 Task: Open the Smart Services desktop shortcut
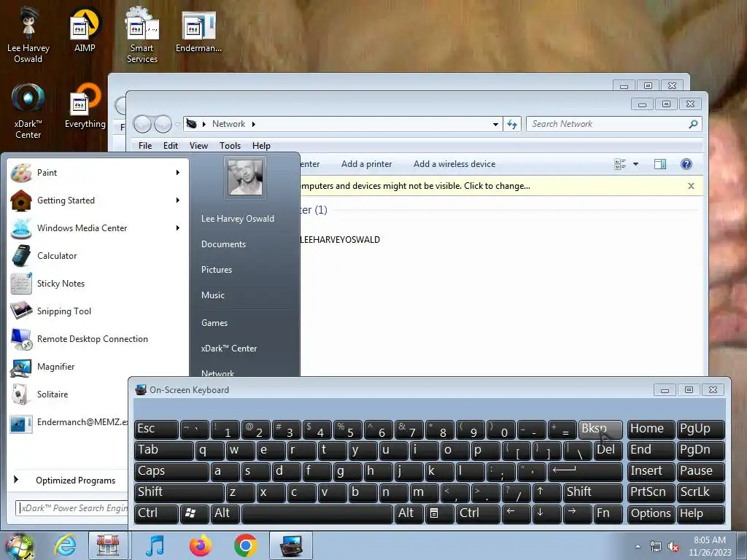click(142, 35)
